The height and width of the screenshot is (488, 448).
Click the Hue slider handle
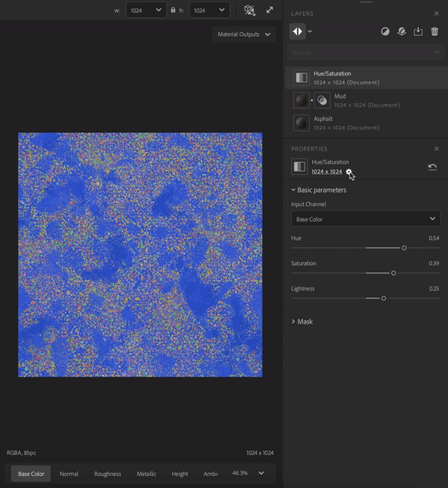[404, 247]
